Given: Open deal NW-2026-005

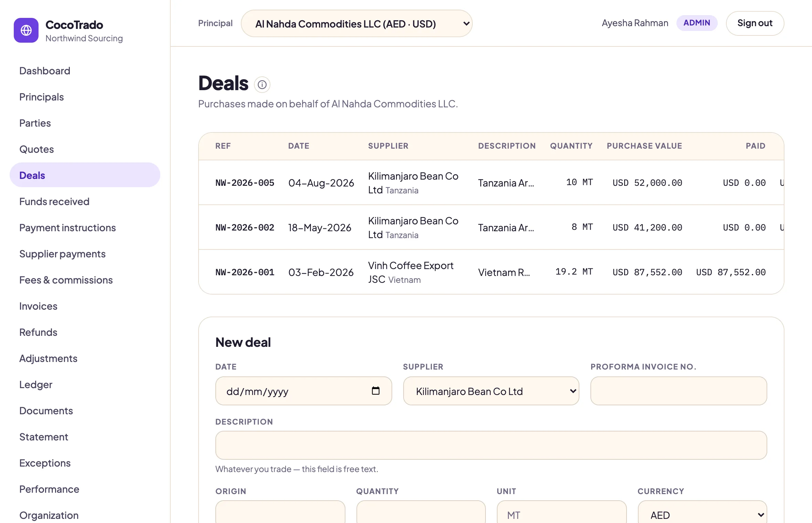Looking at the screenshot, I should coord(245,183).
